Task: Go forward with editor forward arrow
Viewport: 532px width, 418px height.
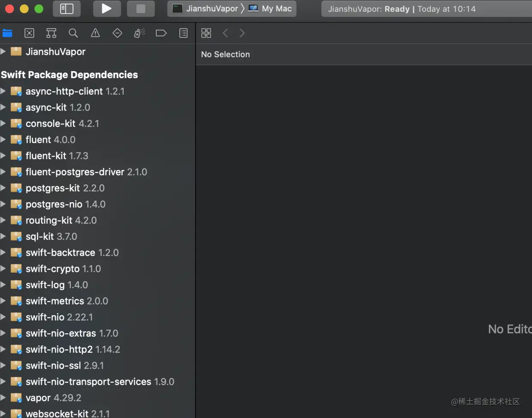Action: 242,33
